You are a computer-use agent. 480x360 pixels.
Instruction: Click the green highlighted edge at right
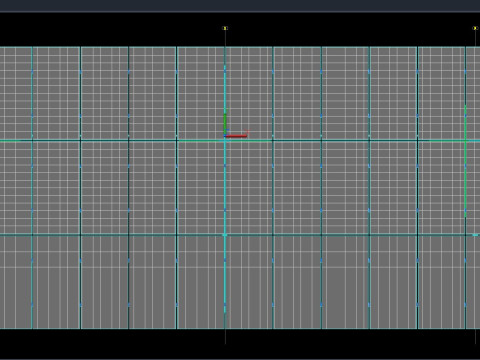point(465,161)
